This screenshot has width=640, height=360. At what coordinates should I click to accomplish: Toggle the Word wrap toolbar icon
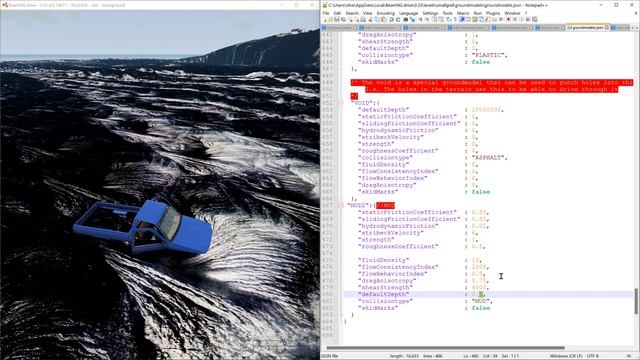(449, 19)
